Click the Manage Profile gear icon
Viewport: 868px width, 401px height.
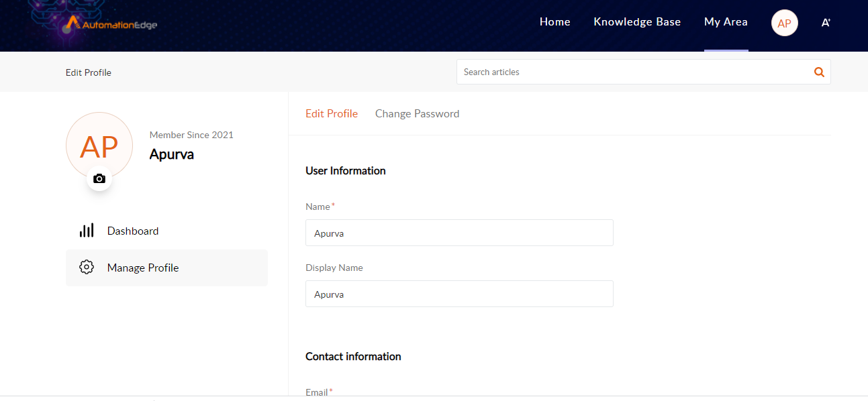pyautogui.click(x=87, y=267)
